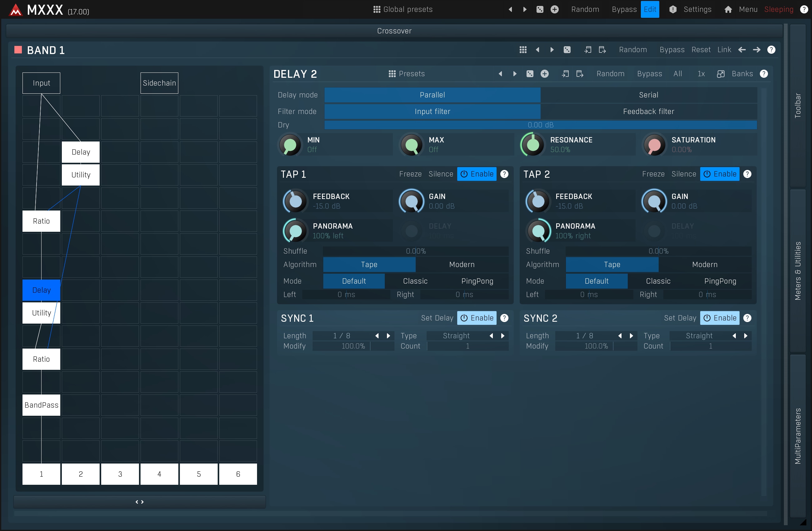Click the add preset plus icon in Delay 2 header

[x=545, y=74]
